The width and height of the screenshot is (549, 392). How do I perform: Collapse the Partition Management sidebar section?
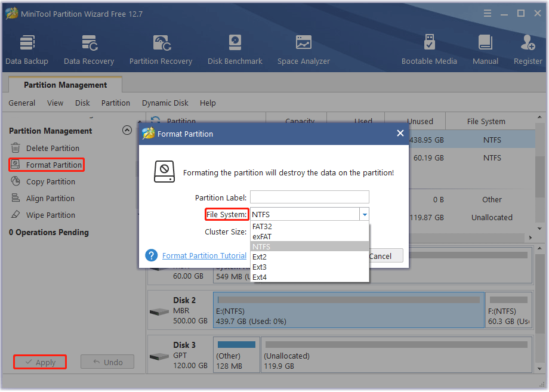click(x=127, y=131)
